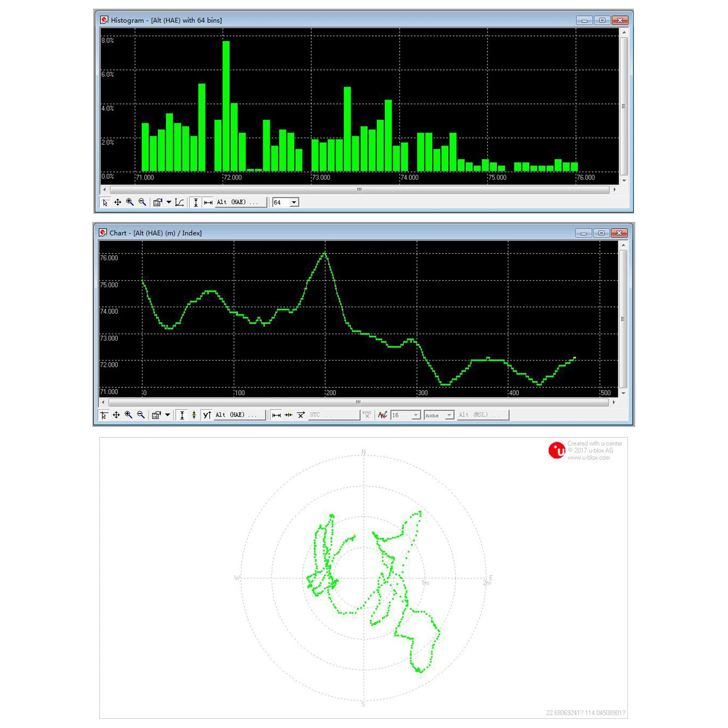Toggle the curve/cumulative chart icon in Histogram toolbar
728x728 pixels.
tap(180, 202)
